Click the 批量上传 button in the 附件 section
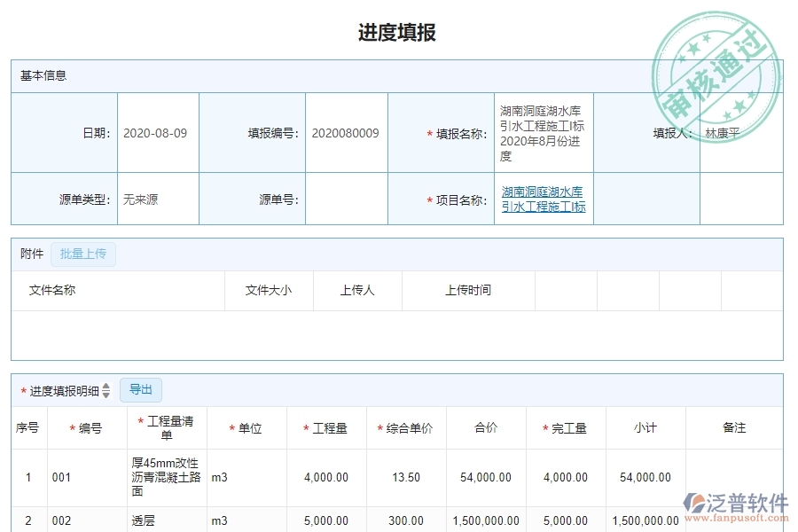 [x=83, y=254]
